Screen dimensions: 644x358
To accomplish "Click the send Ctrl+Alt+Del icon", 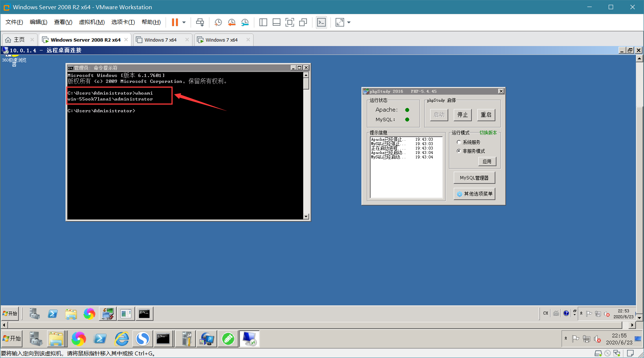I will 200,22.
